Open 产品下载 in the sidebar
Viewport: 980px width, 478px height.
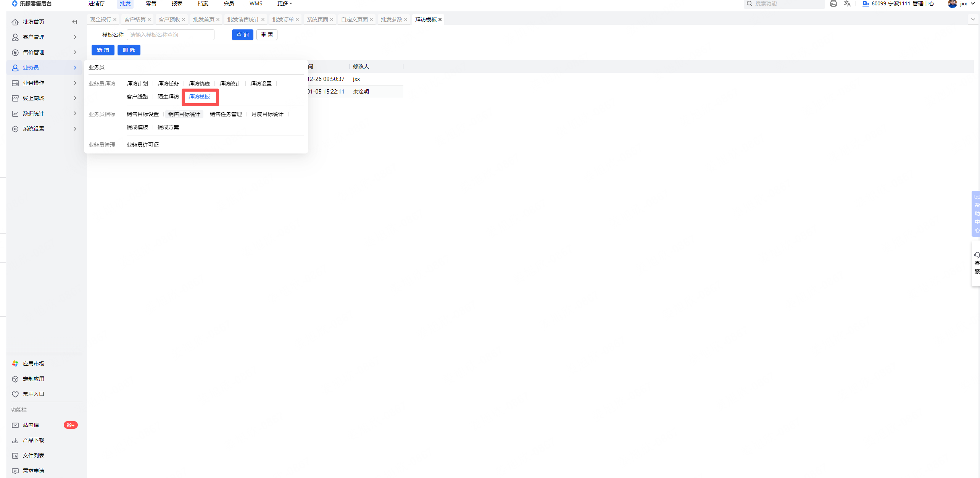point(33,440)
